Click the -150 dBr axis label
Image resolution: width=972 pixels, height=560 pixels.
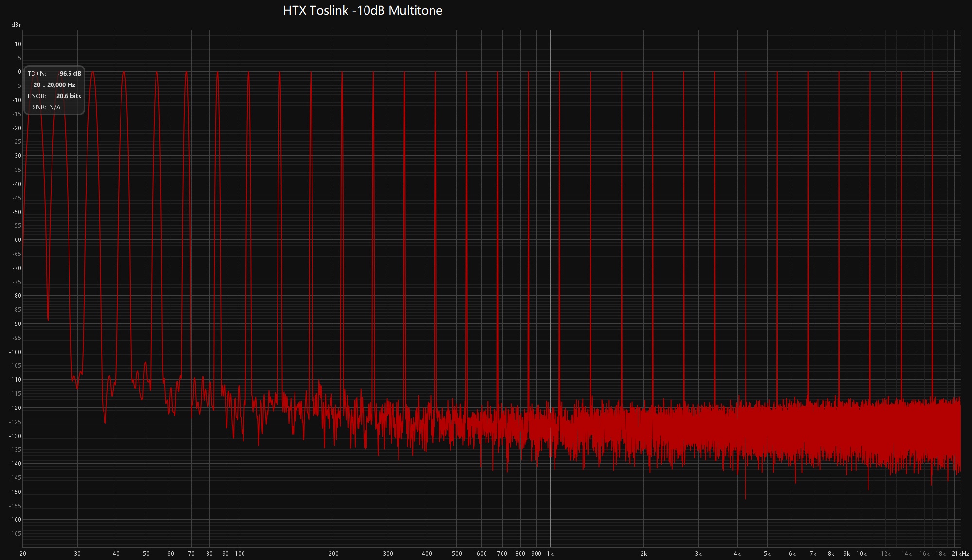pyautogui.click(x=15, y=492)
